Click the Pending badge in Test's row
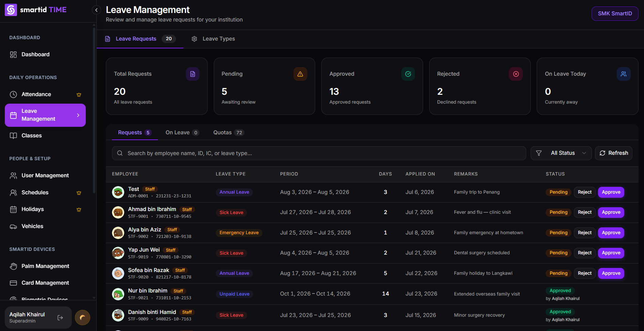Viewport: 644px width, 331px height. click(x=559, y=192)
